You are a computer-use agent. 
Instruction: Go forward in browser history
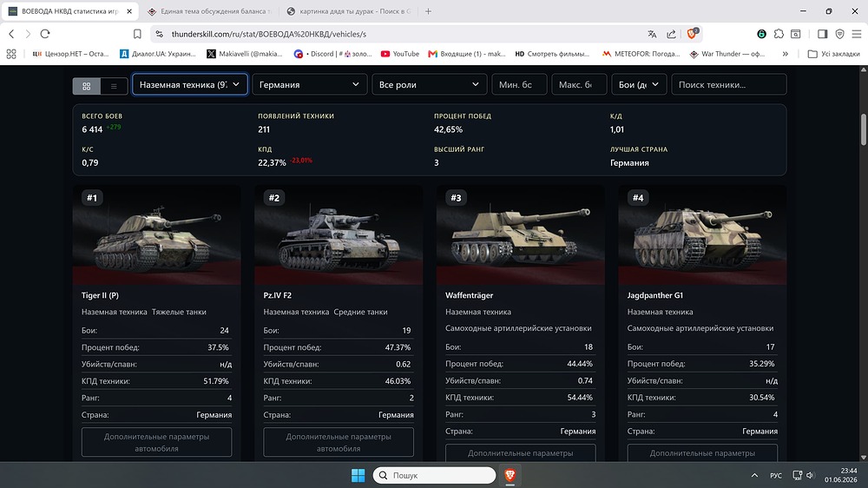pos(28,34)
